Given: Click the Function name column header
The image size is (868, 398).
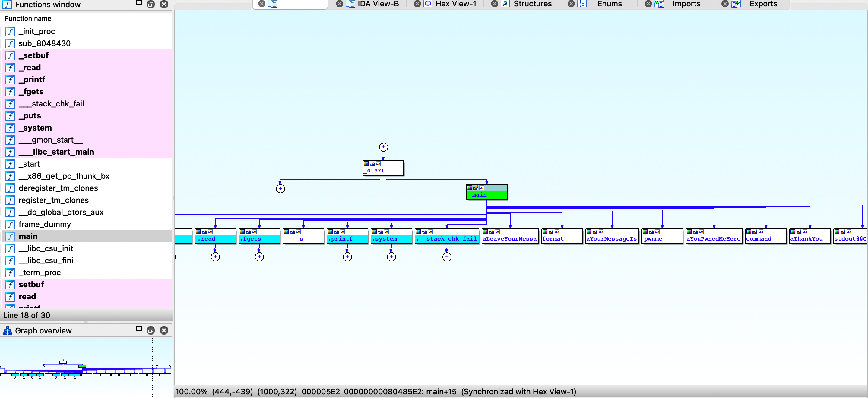Looking at the screenshot, I should pos(28,18).
